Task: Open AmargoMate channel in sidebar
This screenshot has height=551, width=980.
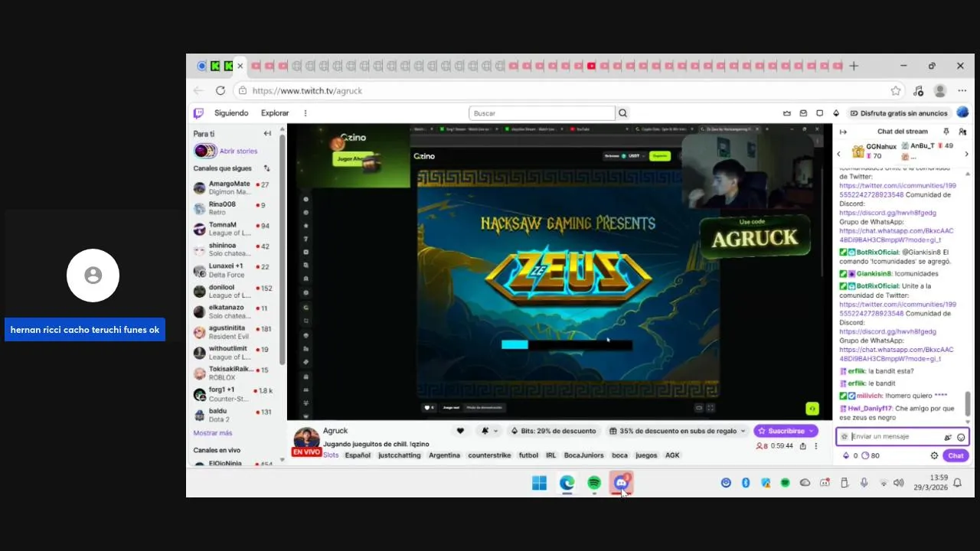Action: point(234,187)
